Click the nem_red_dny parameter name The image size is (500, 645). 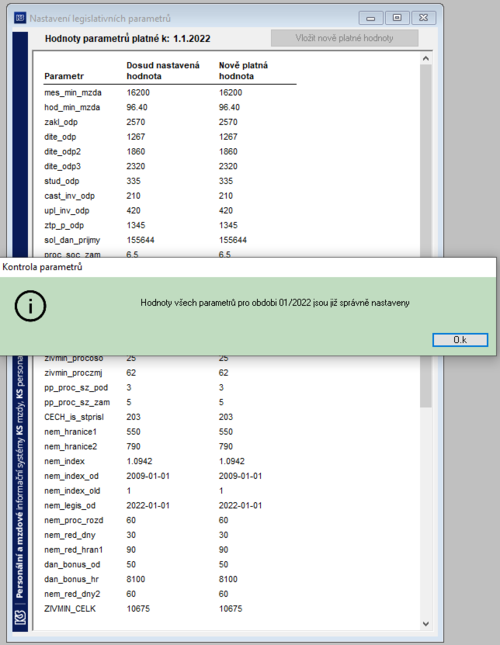(x=69, y=536)
